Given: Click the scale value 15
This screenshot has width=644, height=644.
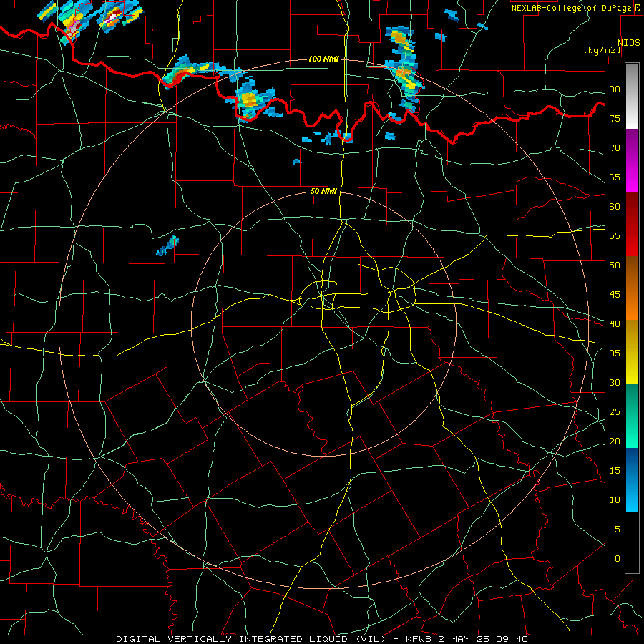Looking at the screenshot, I should 615,471.
